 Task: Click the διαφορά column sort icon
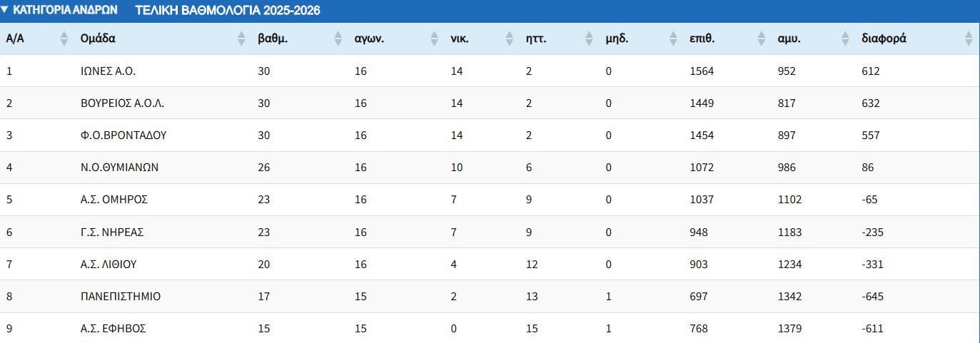coord(969,39)
